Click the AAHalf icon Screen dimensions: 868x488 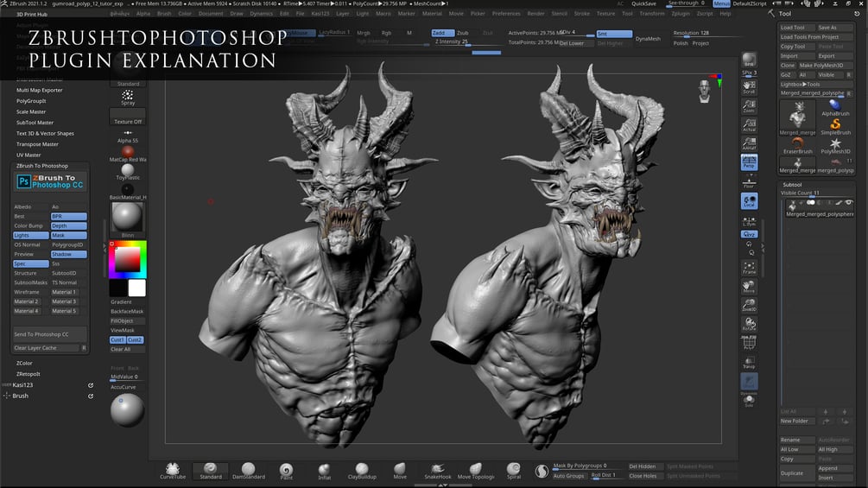(x=749, y=143)
